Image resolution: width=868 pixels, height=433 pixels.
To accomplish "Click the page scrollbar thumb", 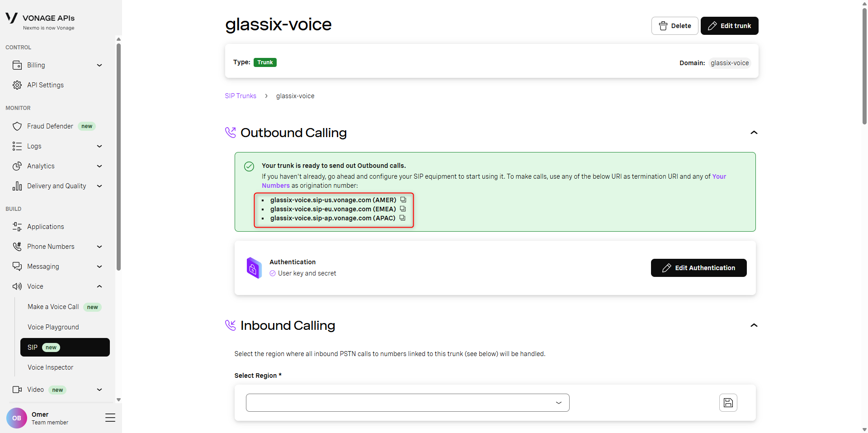I will [x=864, y=66].
